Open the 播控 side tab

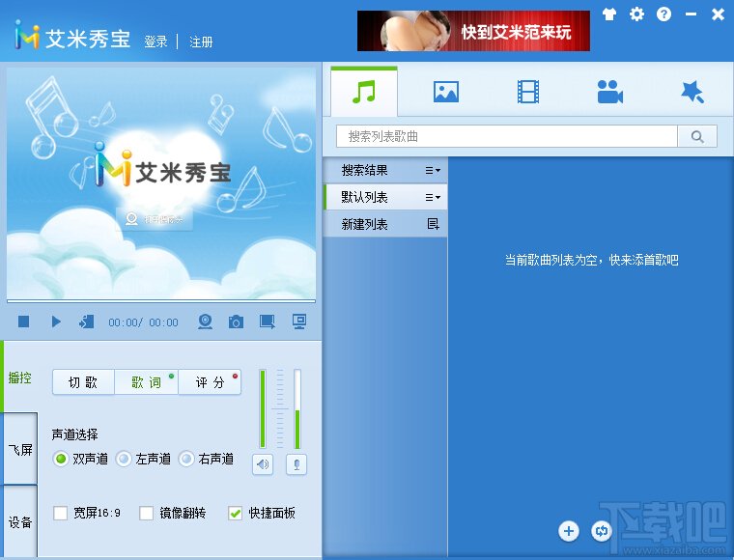coord(19,378)
